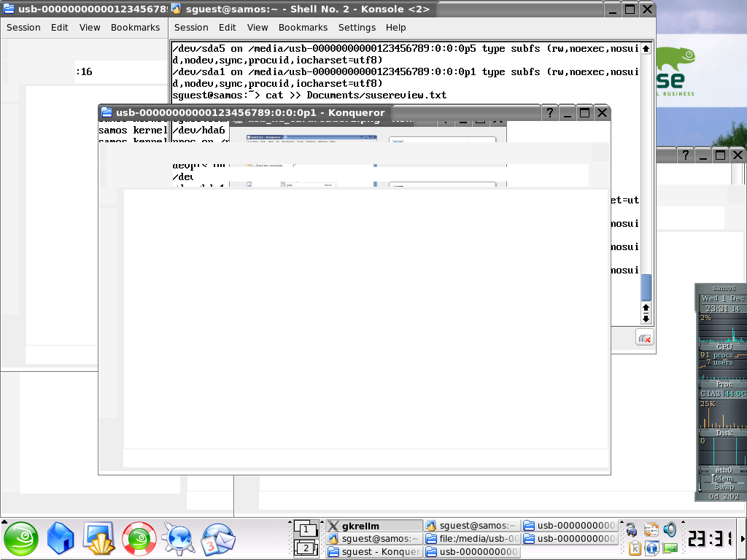Open the SUSE Help Center lifebuoy icon

tap(139, 539)
